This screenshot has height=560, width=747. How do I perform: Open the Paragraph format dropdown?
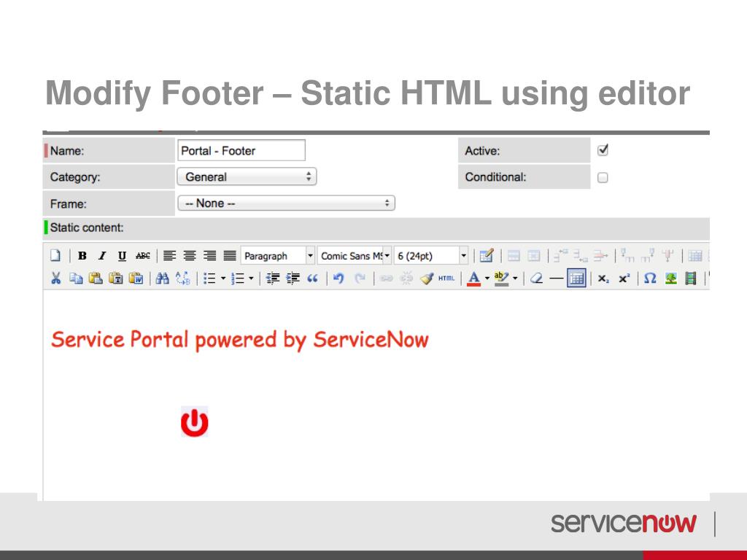[278, 256]
